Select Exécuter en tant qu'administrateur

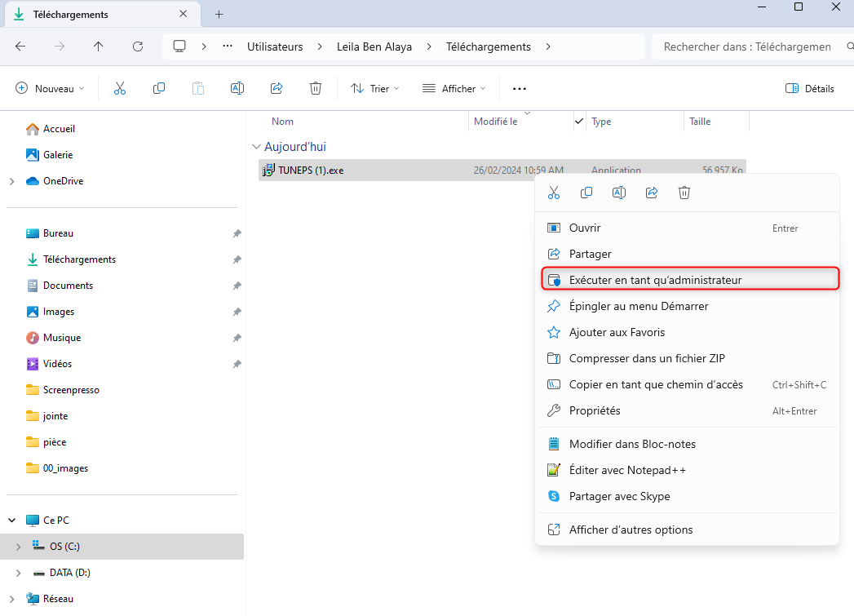click(655, 280)
